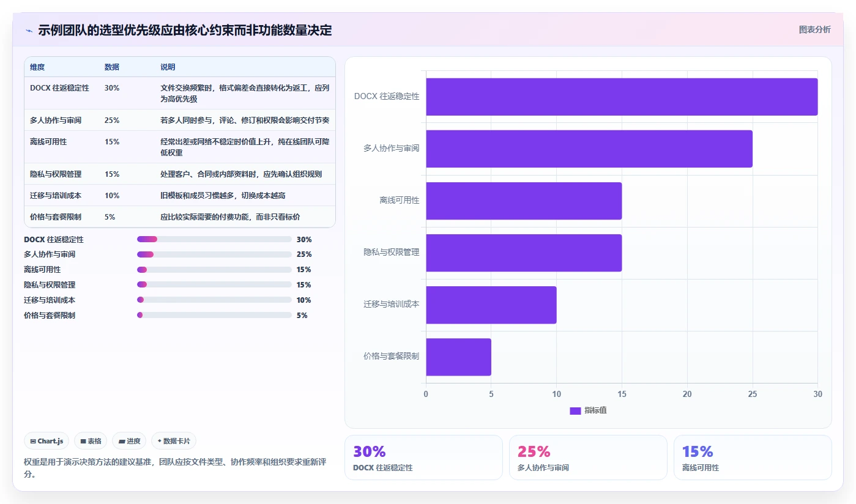The width and height of the screenshot is (856, 504).
Task: Click the page title 示例团队的选型优先级
Action: point(185,30)
